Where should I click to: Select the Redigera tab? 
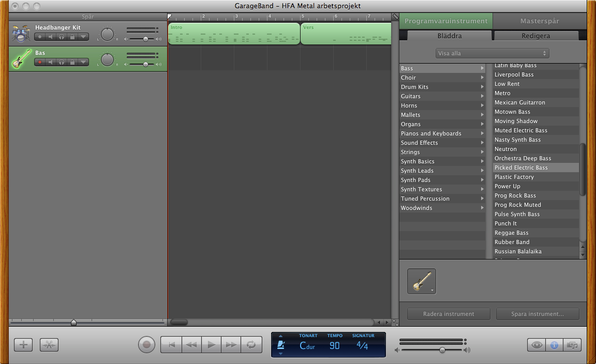tap(535, 36)
